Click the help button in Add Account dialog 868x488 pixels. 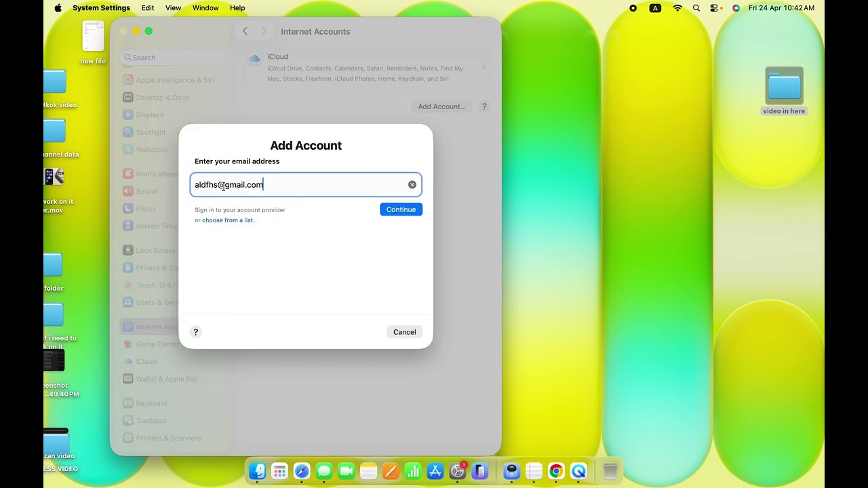point(196,332)
